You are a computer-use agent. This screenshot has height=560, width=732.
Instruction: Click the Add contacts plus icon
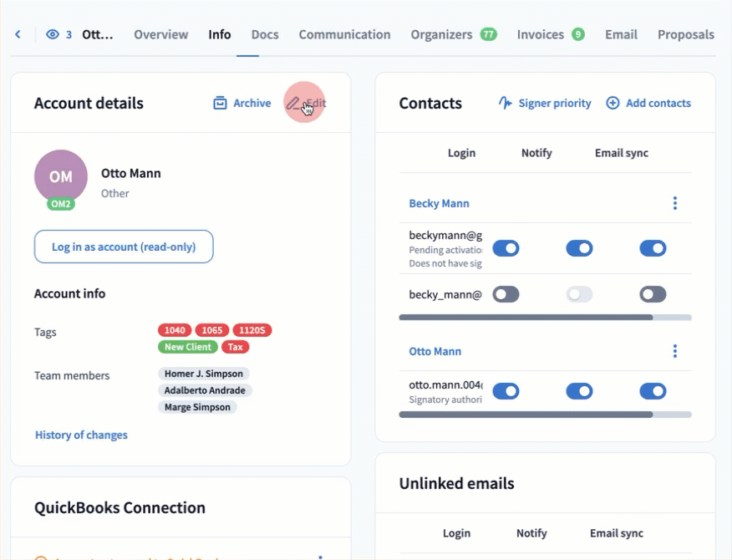[x=613, y=104]
